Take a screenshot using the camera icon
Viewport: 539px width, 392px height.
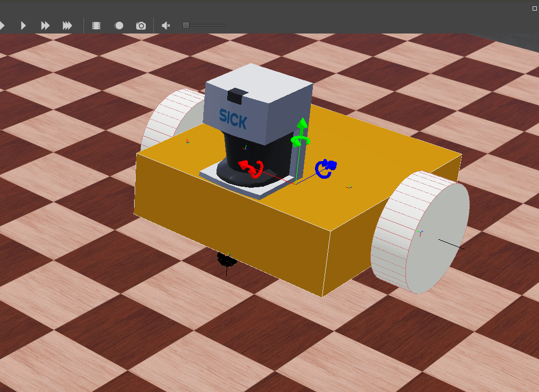(140, 25)
